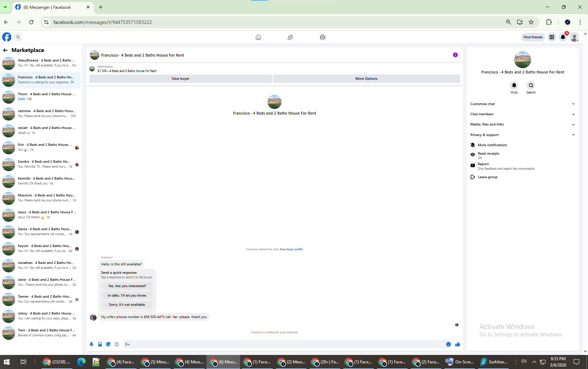Viewport: 588px width, 369px height.
Task: Collapse Privacy & support section
Action: (x=522, y=135)
